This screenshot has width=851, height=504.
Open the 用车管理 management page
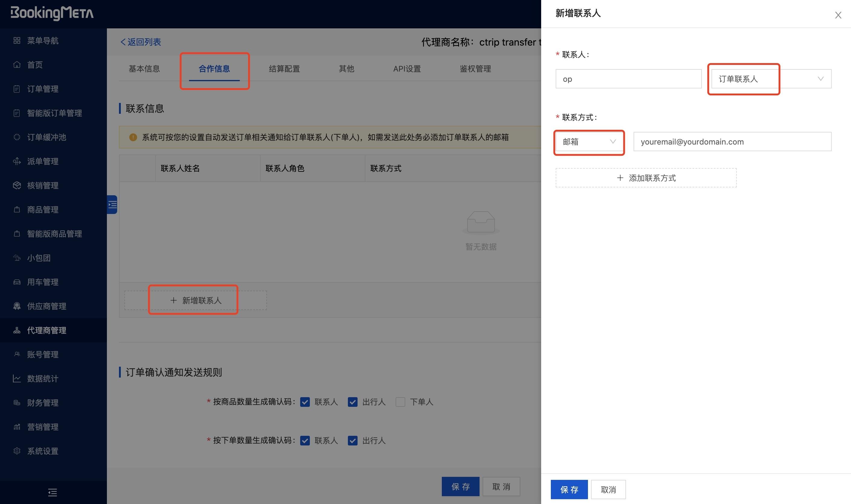point(43,282)
